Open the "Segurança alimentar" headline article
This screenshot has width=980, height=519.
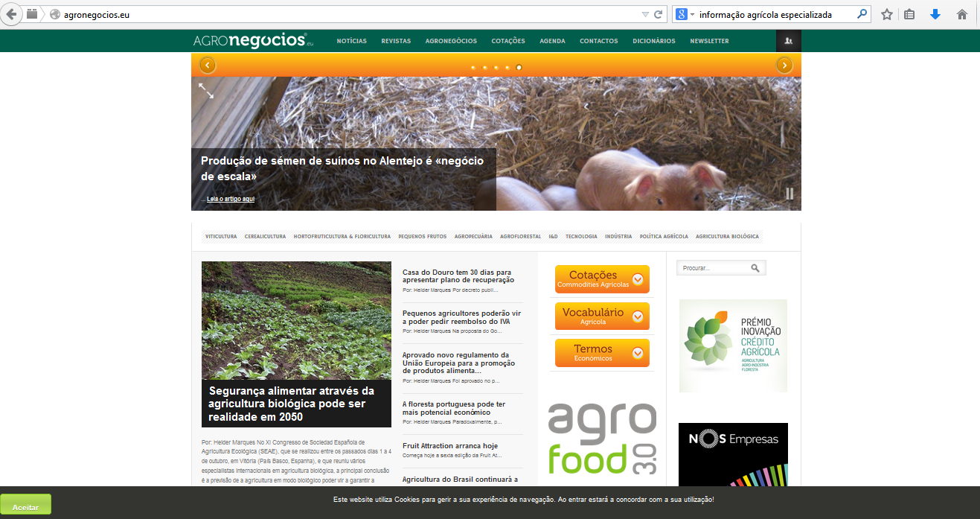coord(292,404)
